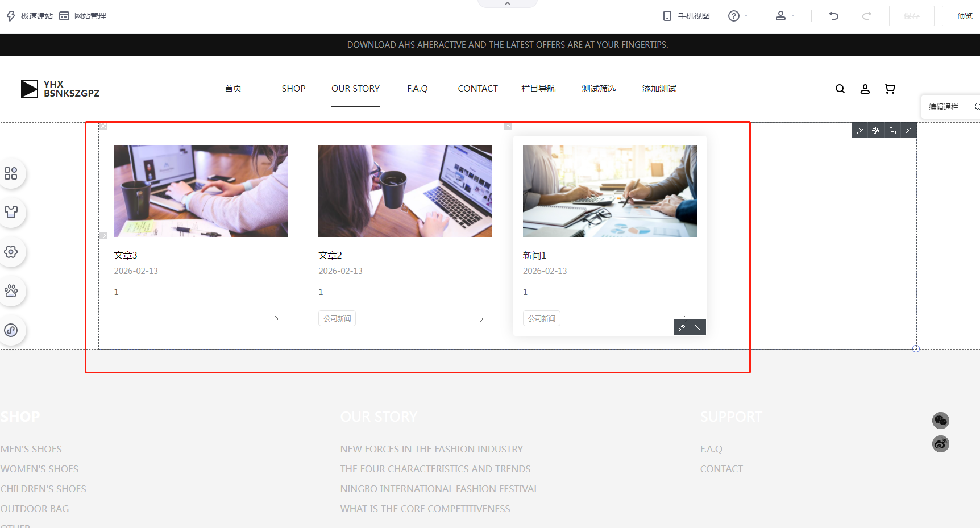Undo the last edit
980x528 pixels.
click(x=834, y=16)
